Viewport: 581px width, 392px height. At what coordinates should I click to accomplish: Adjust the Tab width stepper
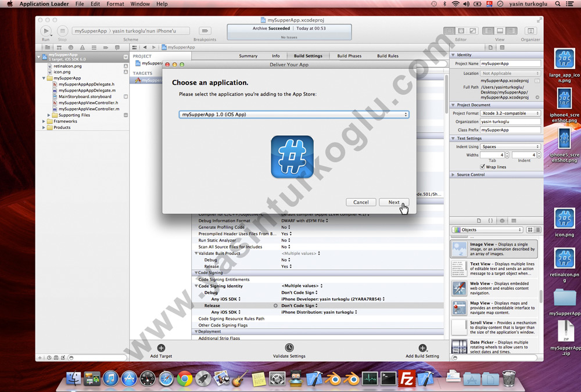click(x=507, y=155)
